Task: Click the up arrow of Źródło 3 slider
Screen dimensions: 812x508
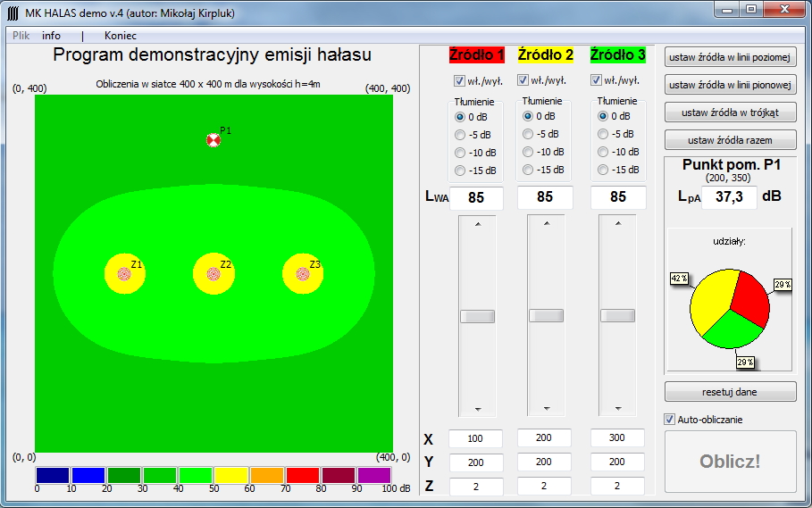Action: click(x=616, y=223)
